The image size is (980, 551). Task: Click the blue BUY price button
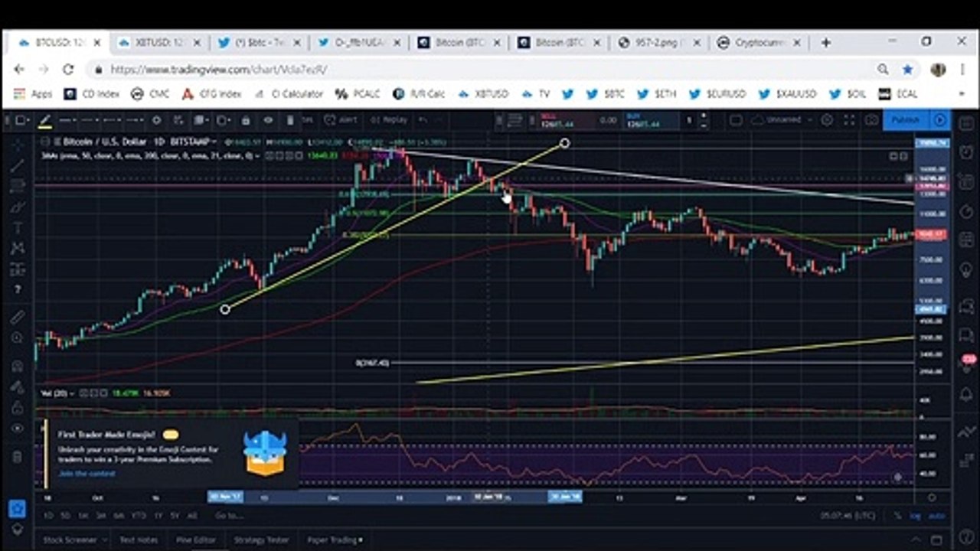pos(652,120)
